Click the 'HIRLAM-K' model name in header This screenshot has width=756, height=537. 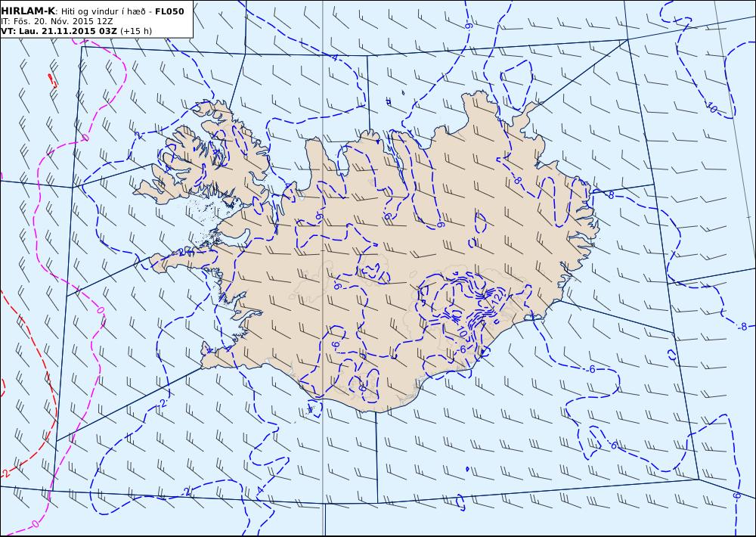[x=27, y=11]
